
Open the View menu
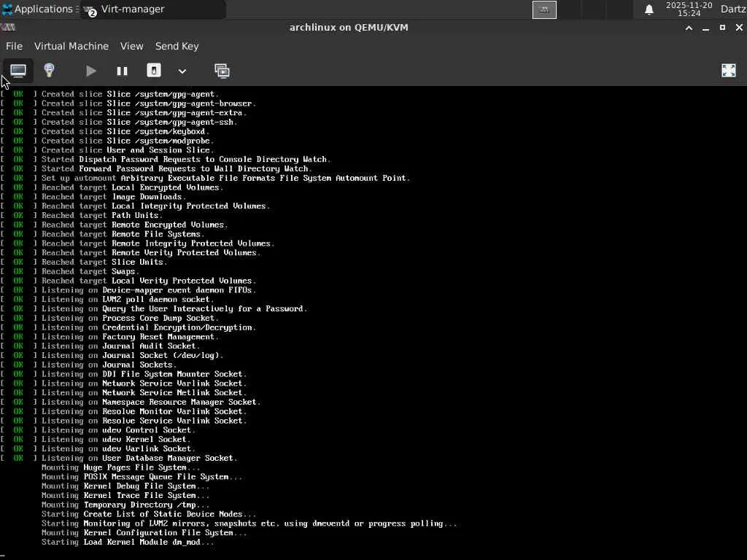pos(131,46)
